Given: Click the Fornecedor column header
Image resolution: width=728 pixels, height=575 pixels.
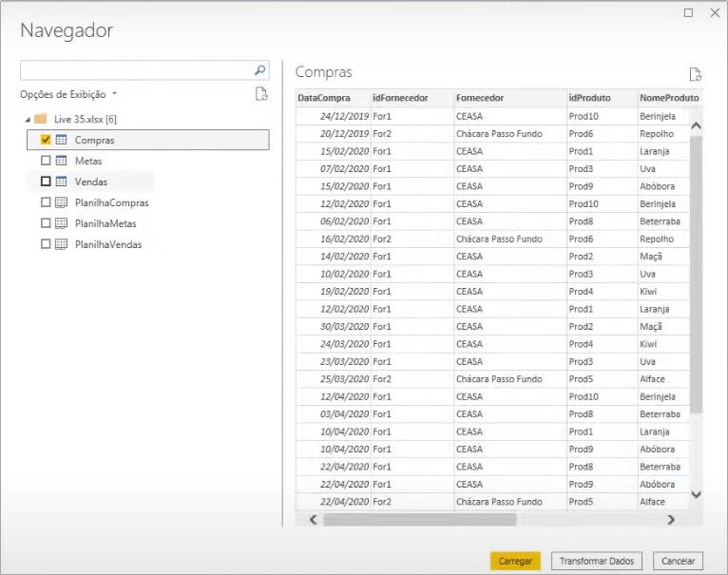Looking at the screenshot, I should click(510, 98).
